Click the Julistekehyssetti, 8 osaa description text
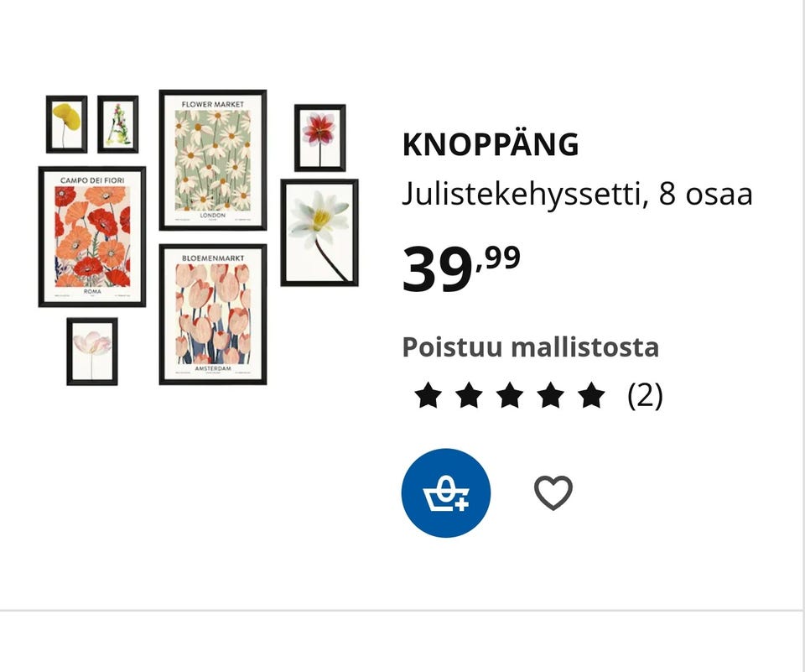This screenshot has width=805, height=672. [577, 194]
